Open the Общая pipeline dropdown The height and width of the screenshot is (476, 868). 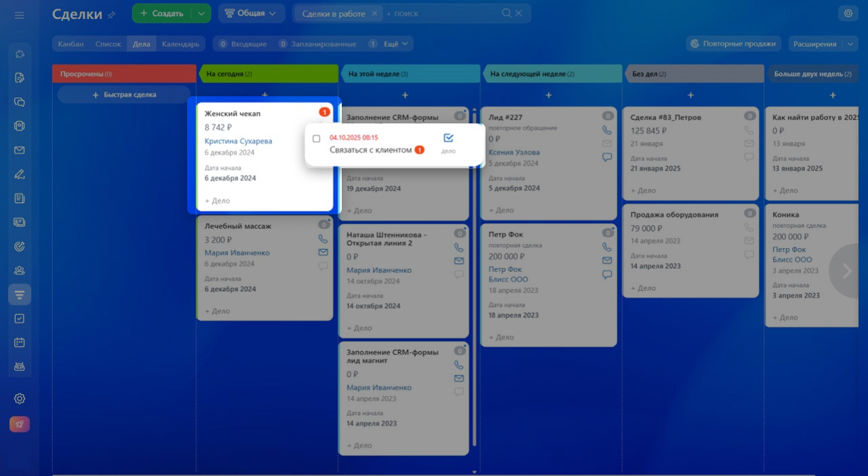pyautogui.click(x=251, y=14)
